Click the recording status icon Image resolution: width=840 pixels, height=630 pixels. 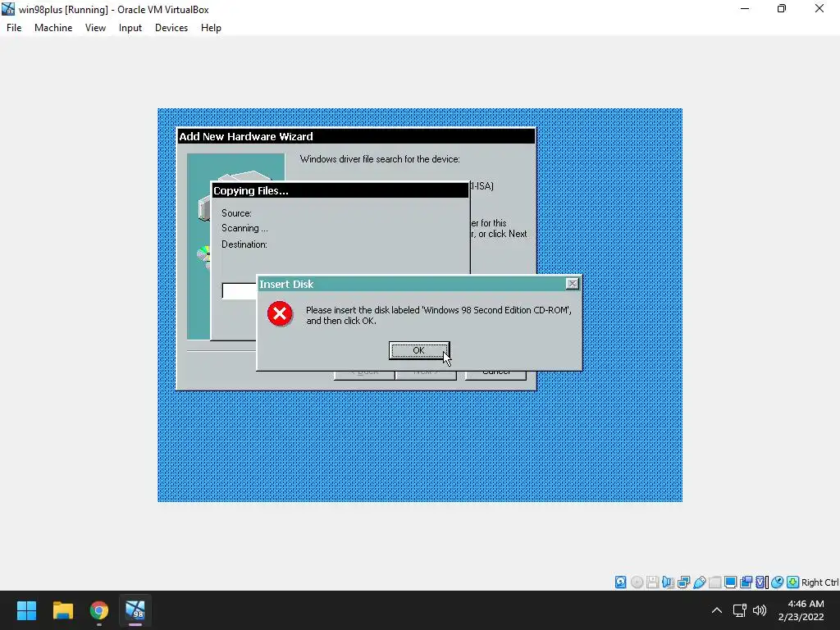point(746,582)
